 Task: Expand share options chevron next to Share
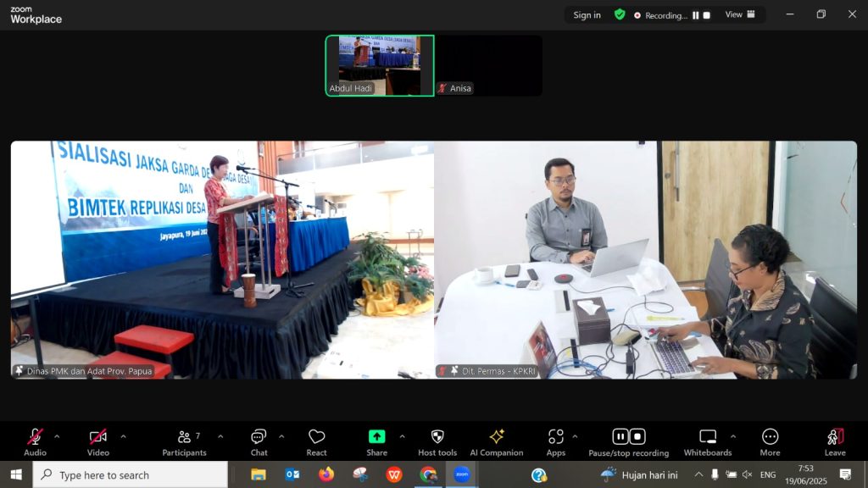[402, 436]
